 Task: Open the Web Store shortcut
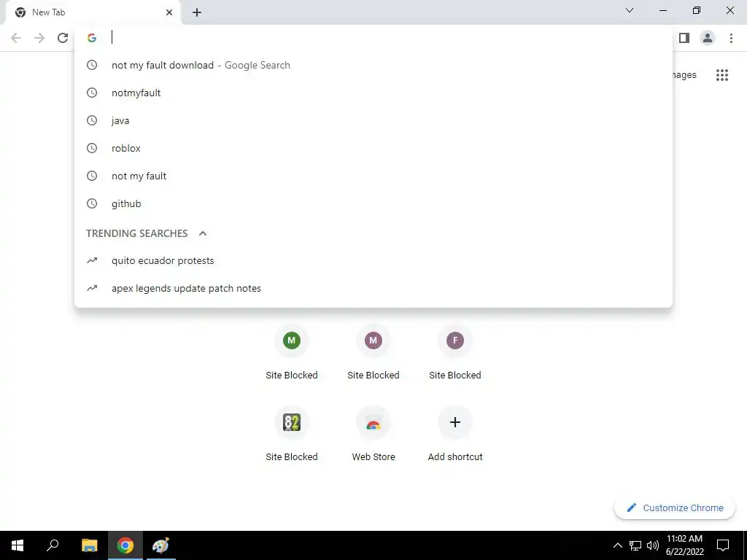373,434
